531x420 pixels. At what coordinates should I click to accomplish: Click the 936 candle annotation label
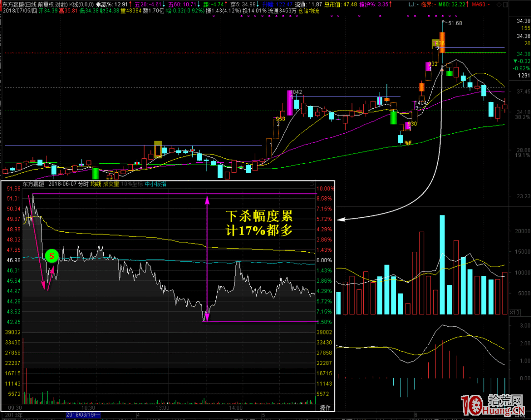tap(440, 43)
